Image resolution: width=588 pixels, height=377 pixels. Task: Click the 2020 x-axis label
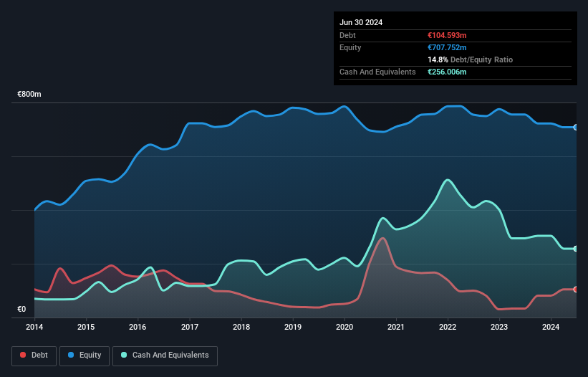coord(344,327)
